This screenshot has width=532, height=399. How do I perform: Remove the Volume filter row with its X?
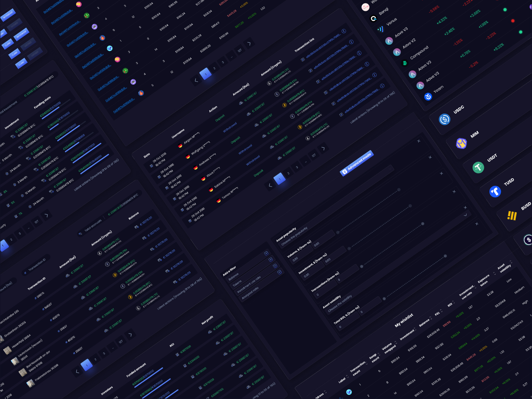pos(430,157)
